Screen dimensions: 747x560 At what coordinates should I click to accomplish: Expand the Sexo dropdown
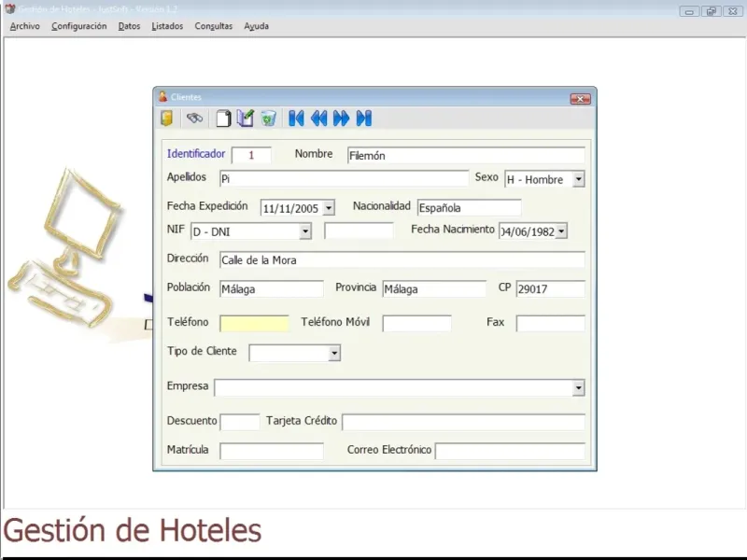578,179
